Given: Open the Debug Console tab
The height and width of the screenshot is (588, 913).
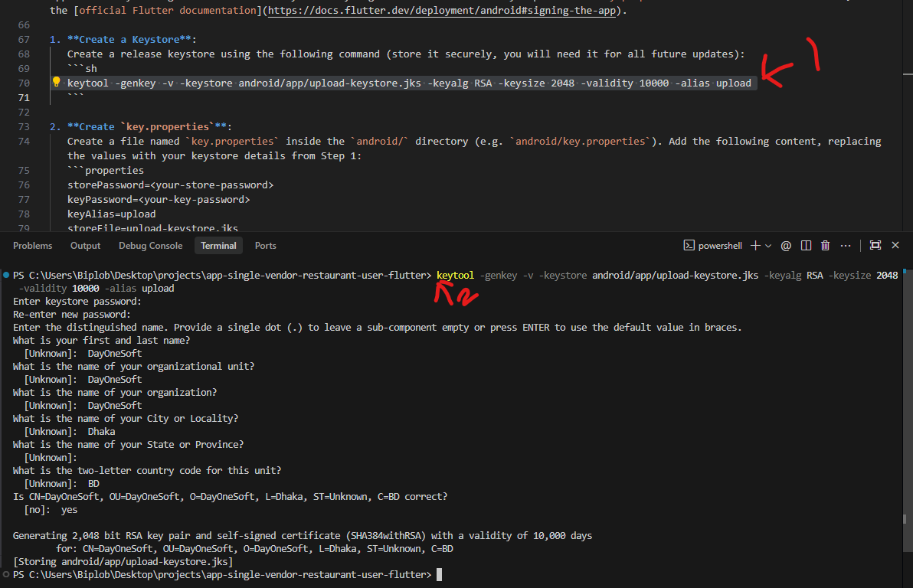Looking at the screenshot, I should point(150,246).
